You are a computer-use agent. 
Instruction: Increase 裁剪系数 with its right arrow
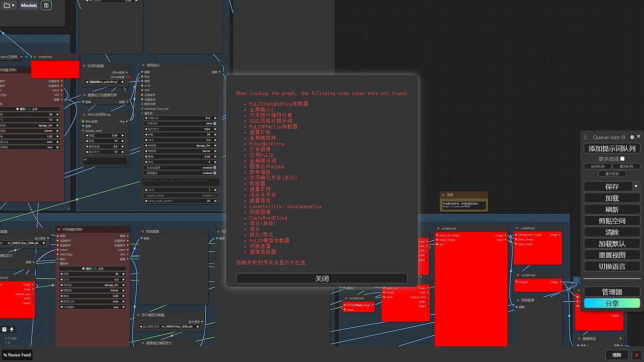click(x=123, y=147)
